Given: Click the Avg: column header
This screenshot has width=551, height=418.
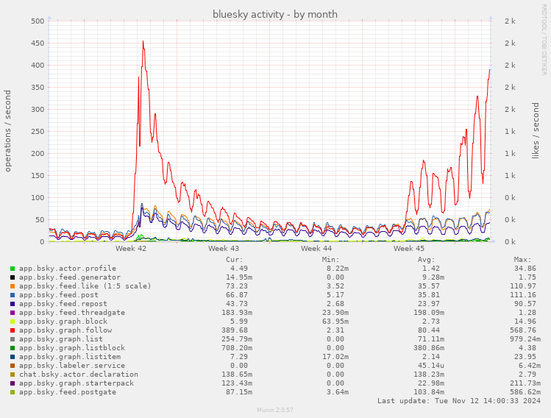Looking at the screenshot, I should 426,260.
